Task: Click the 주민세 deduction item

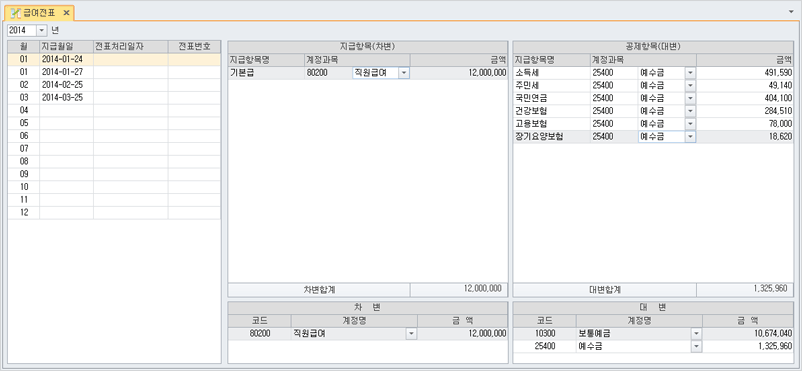Action: [551, 85]
